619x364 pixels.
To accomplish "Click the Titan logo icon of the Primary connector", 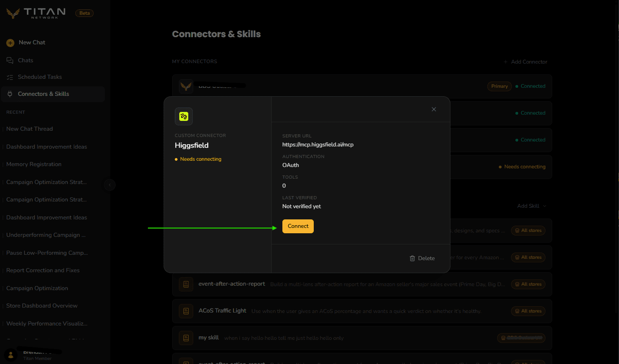I will (x=186, y=86).
